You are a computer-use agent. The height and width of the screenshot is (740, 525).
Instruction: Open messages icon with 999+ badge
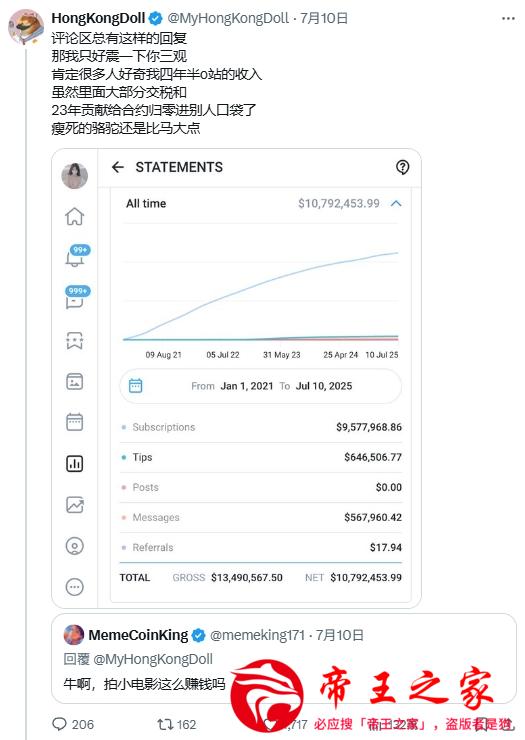76,298
